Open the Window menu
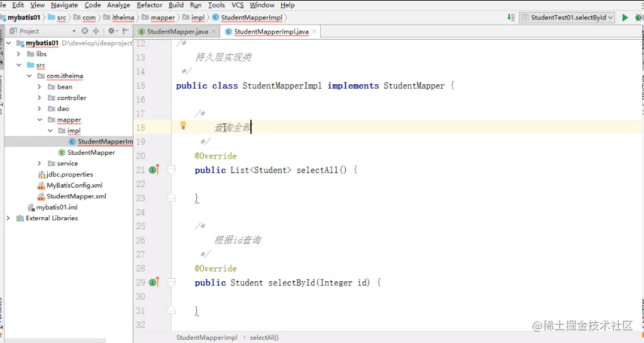 [262, 5]
